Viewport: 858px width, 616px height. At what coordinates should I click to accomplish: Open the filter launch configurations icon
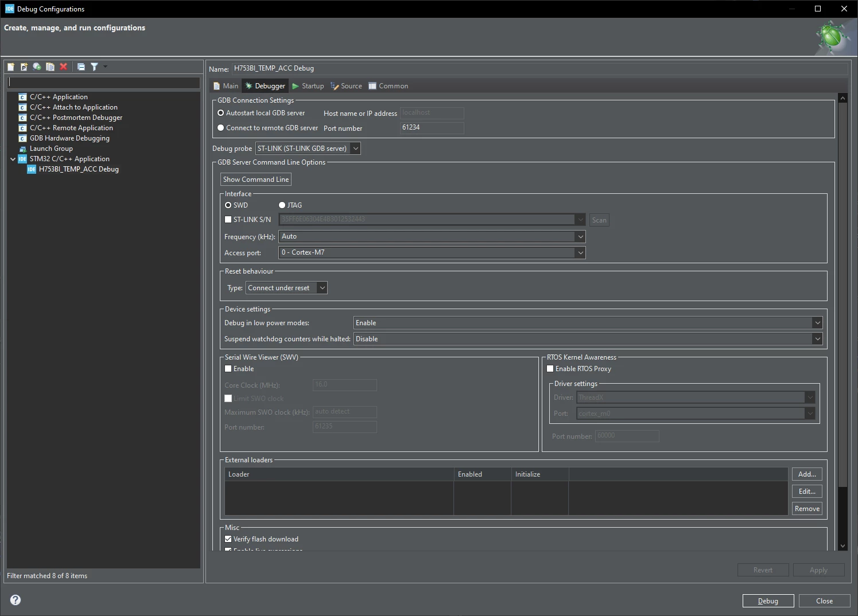click(x=94, y=67)
